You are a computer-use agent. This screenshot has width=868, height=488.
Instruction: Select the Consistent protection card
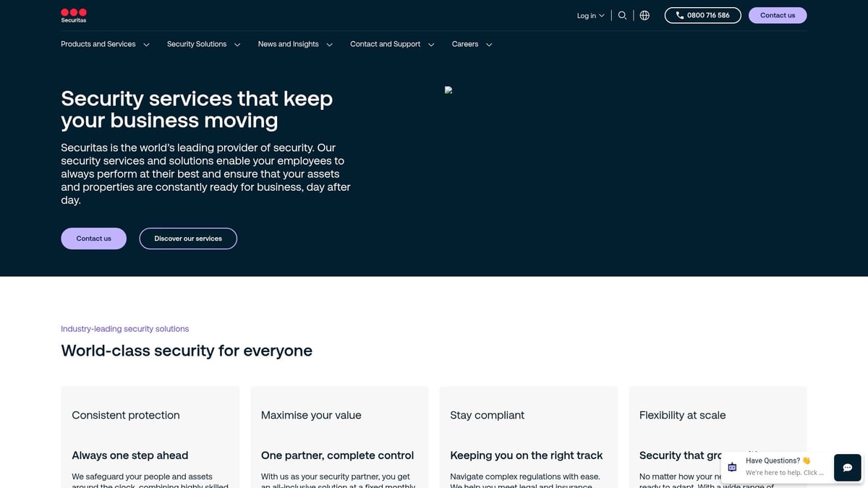(150, 434)
